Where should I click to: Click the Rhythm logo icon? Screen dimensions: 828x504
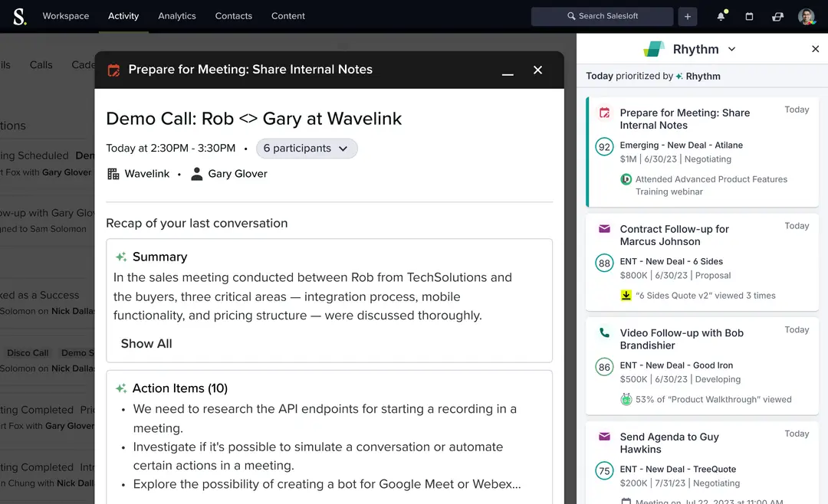[x=654, y=49]
